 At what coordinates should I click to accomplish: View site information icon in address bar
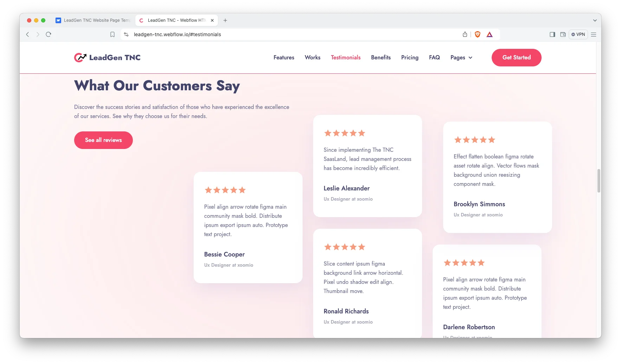click(126, 34)
